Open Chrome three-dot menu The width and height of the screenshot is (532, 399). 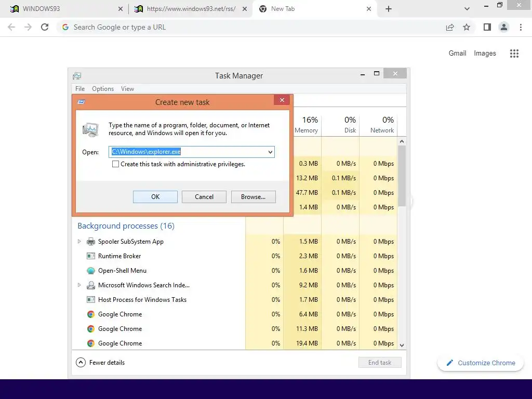click(x=521, y=27)
